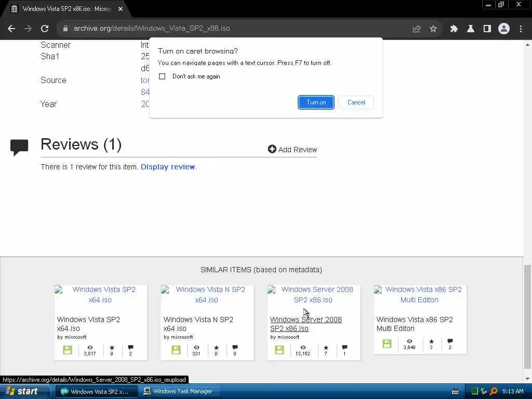Click the address bar URL
The height and width of the screenshot is (399, 532).
152,29
